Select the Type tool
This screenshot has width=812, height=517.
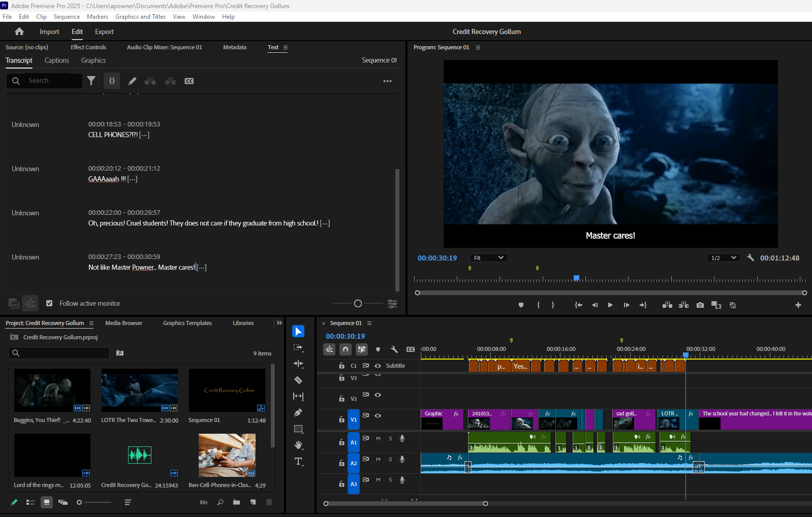(x=298, y=461)
